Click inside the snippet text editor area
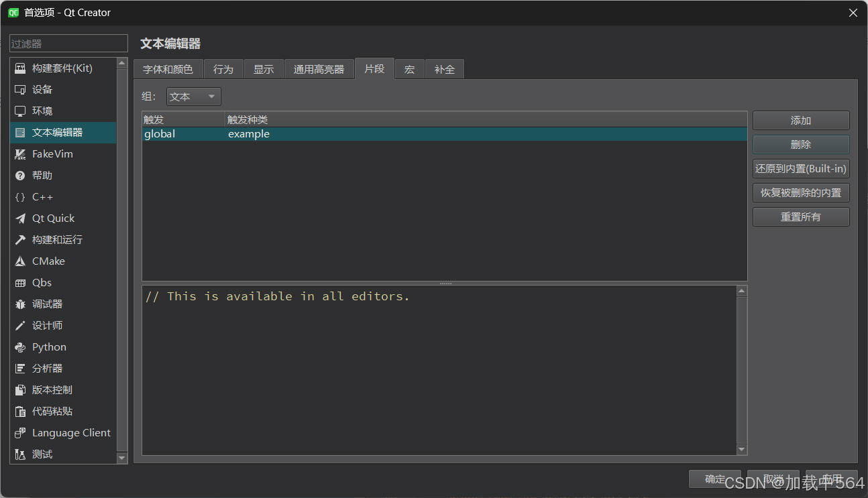 tap(439, 371)
